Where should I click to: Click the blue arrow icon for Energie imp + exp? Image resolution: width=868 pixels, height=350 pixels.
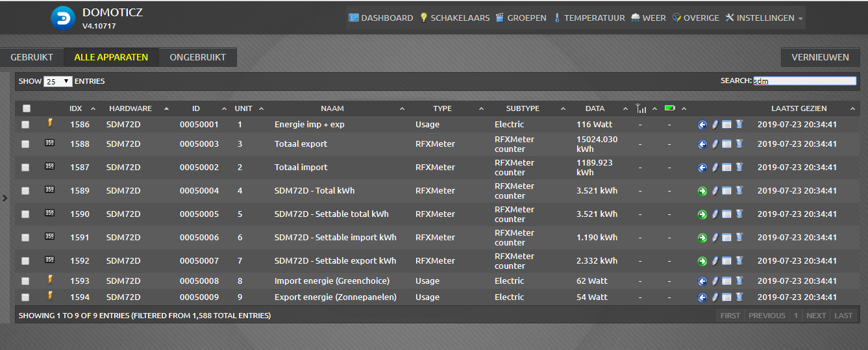pos(702,125)
